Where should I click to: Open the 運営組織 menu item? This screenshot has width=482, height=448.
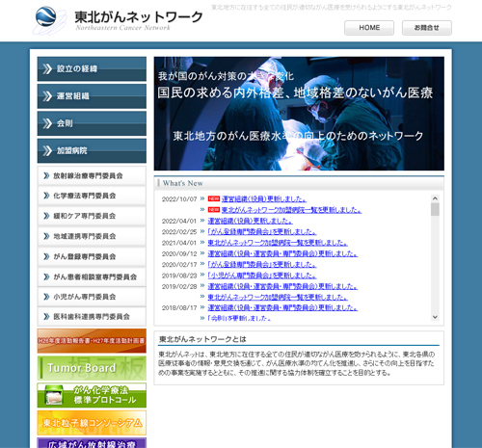(92, 96)
